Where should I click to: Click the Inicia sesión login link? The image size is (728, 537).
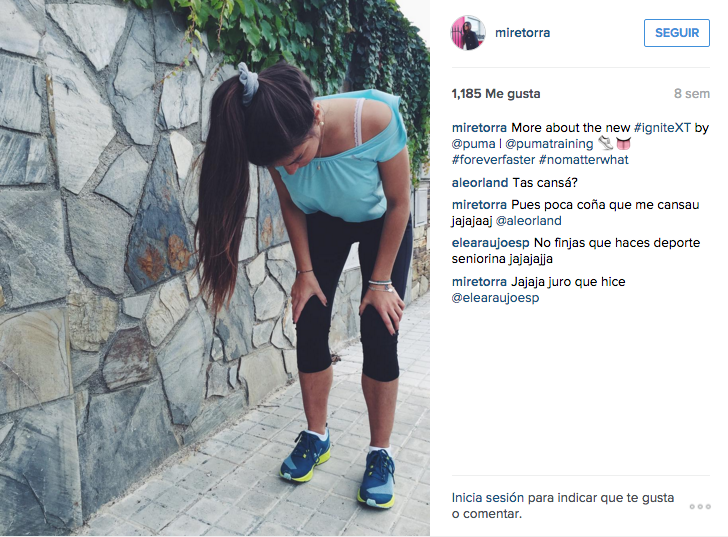(488, 498)
